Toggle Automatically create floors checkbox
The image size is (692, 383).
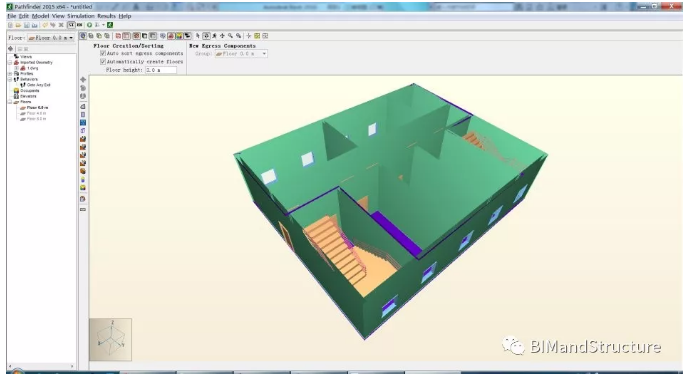(103, 61)
